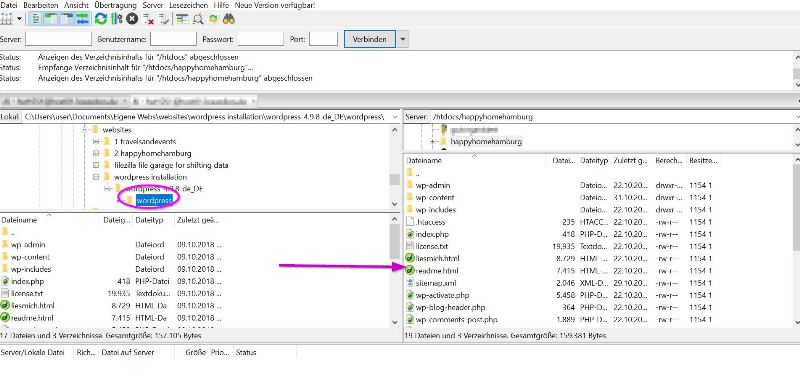
Task: Select the highlighted wordpress tree folder
Action: pos(154,199)
